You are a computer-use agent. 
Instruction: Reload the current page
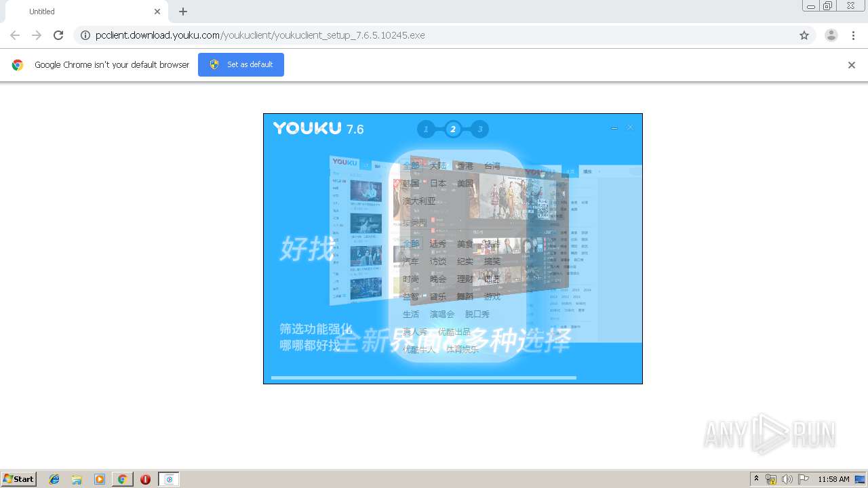[x=58, y=35]
